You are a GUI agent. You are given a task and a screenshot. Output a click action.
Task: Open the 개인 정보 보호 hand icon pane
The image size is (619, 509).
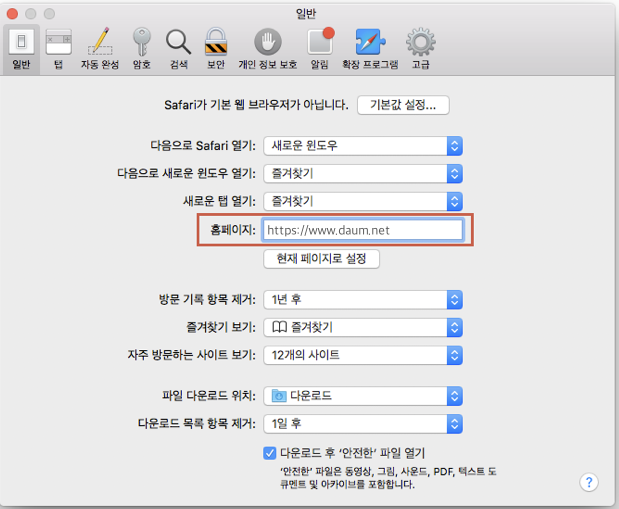tap(268, 49)
